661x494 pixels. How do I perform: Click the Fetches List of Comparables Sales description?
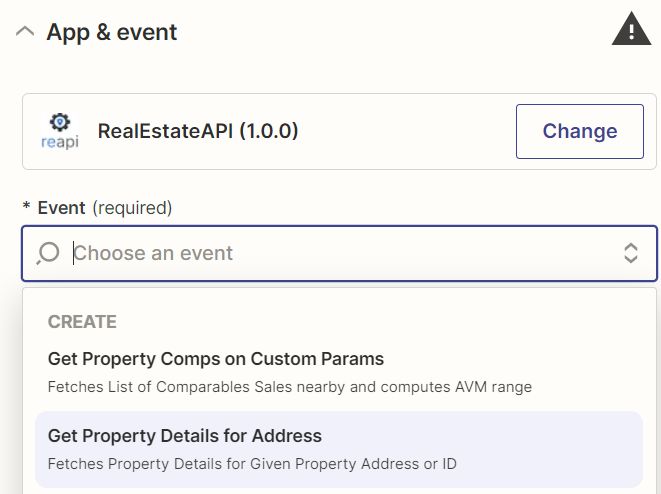click(x=290, y=387)
